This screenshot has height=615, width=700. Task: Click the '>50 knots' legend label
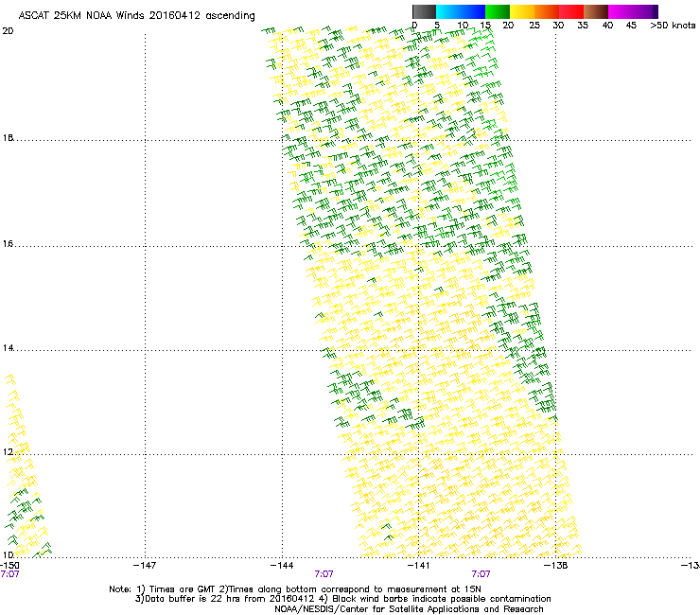click(673, 25)
